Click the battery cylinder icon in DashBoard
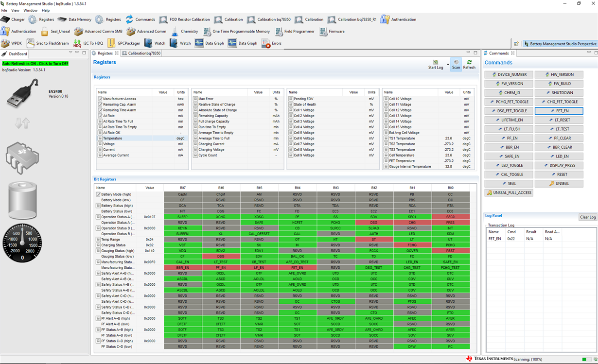 (x=22, y=200)
